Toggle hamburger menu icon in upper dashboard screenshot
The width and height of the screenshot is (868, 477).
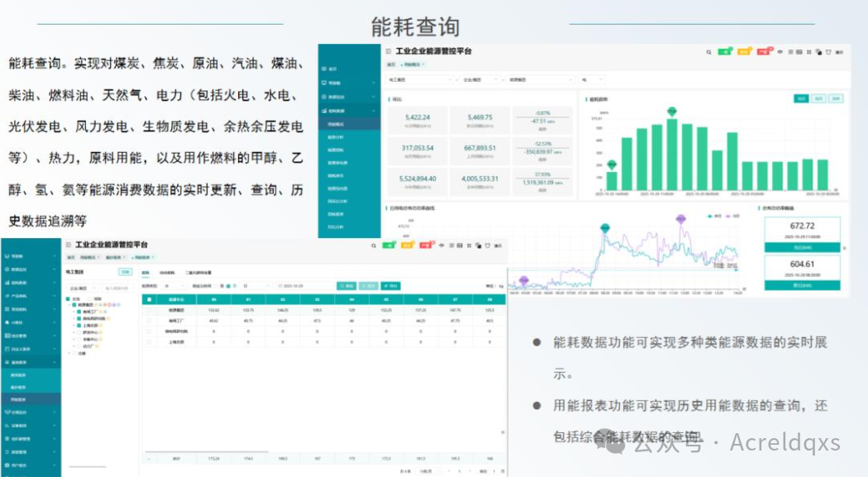(389, 51)
